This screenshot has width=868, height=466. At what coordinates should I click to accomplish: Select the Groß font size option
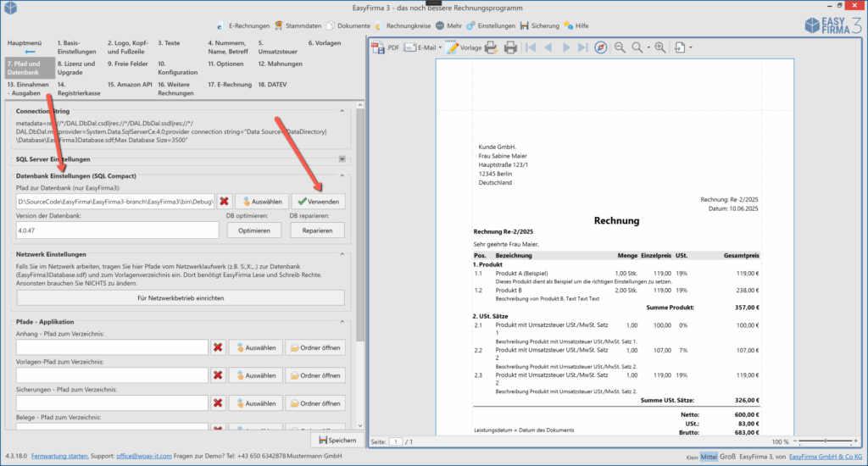tap(728, 457)
